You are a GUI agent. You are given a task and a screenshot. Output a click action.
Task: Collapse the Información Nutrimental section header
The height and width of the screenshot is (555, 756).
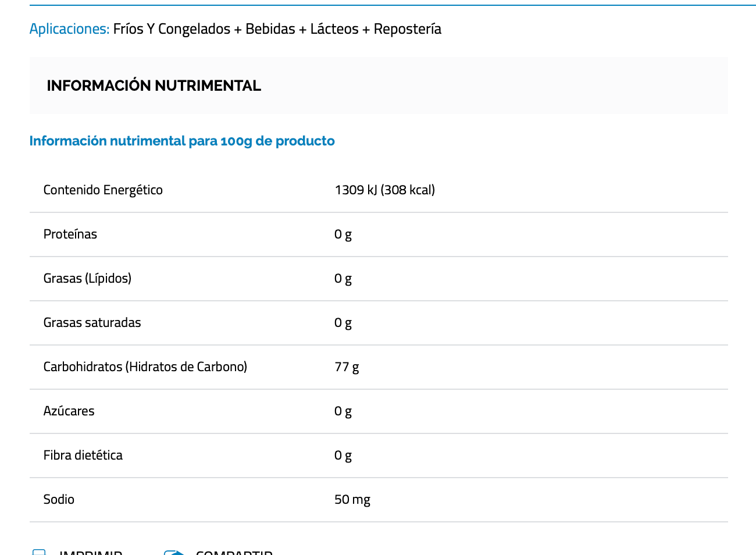click(154, 86)
